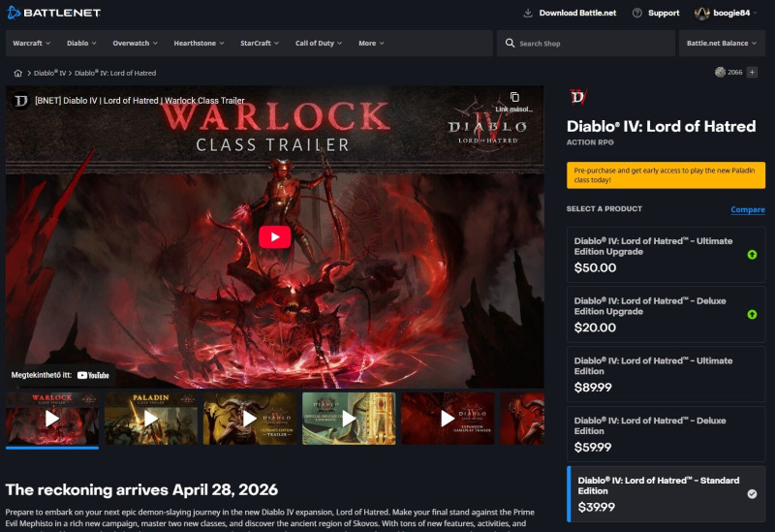The width and height of the screenshot is (775, 532).
Task: Open the Support question mark icon
Action: pyautogui.click(x=637, y=13)
